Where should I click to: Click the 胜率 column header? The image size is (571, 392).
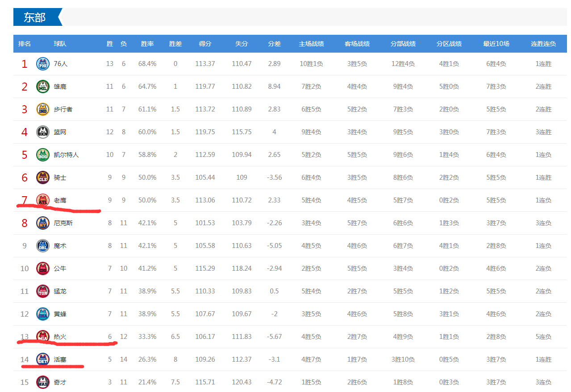pyautogui.click(x=147, y=44)
